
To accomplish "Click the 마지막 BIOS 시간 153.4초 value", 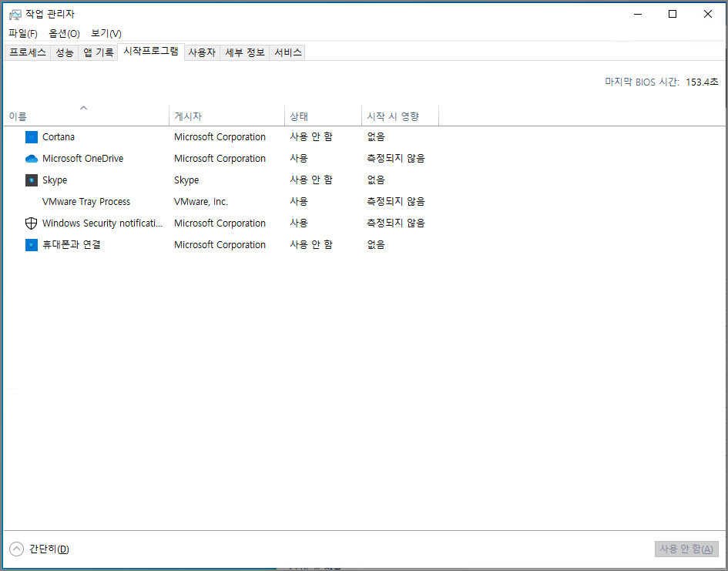I will 702,82.
